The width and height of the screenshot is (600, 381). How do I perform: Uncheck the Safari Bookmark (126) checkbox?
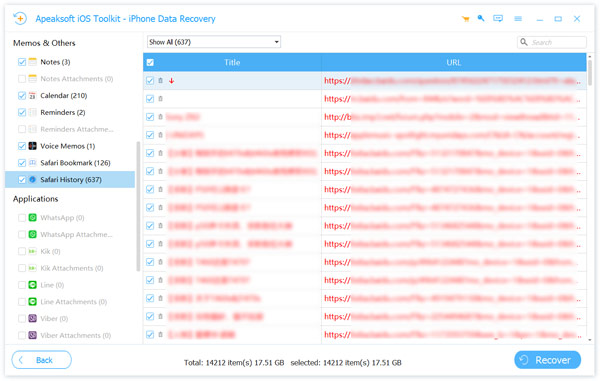(22, 163)
